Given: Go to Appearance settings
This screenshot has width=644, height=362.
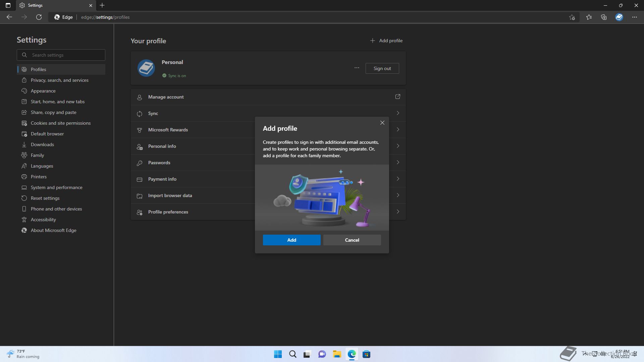Looking at the screenshot, I should [61, 91].
